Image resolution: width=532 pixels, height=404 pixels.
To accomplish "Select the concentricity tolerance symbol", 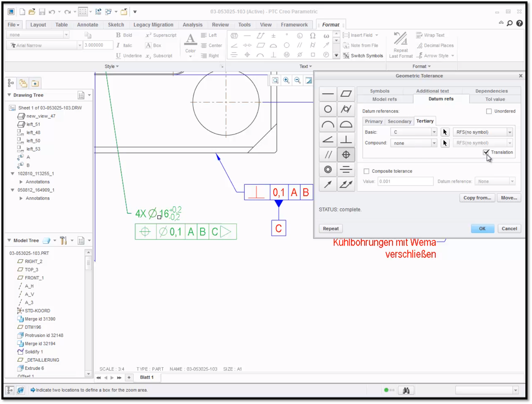I will tap(328, 170).
